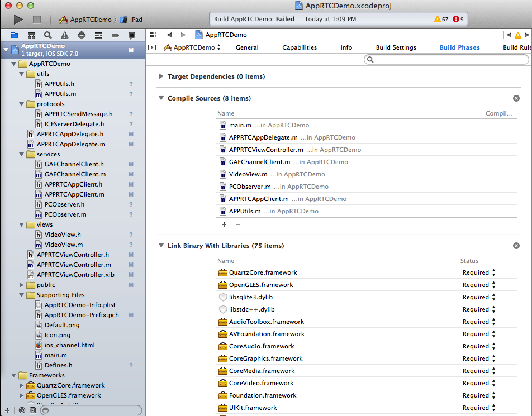Screen dimensions: 532x416
Task: Open the General tab
Action: click(247, 47)
